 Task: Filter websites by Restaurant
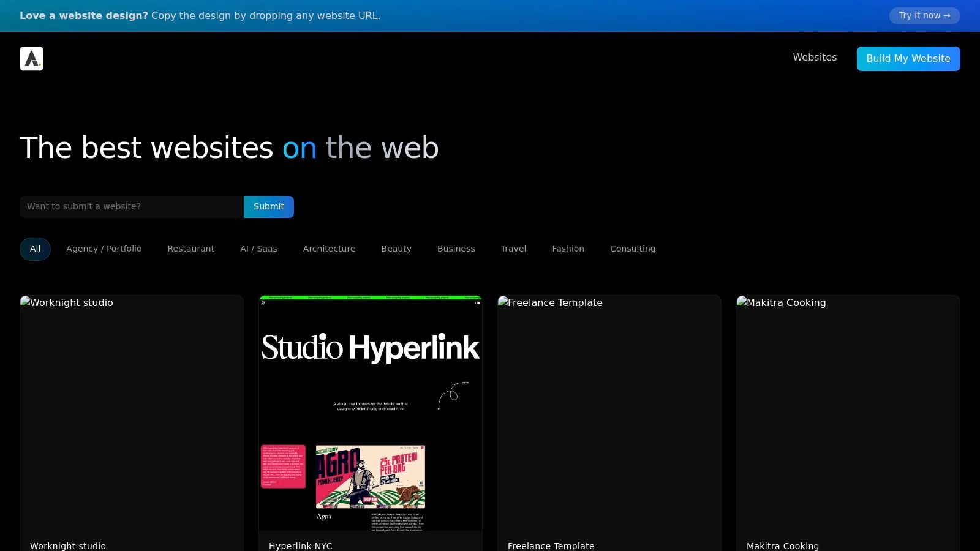click(x=190, y=249)
